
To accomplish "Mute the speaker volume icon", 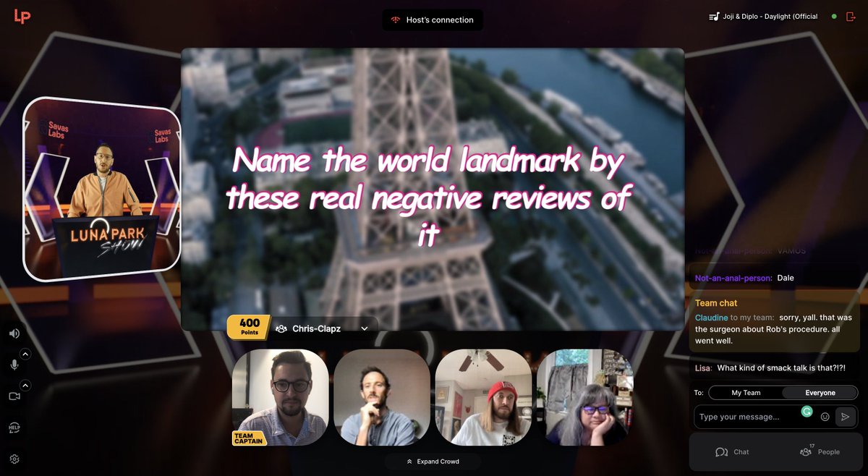I will pyautogui.click(x=14, y=333).
